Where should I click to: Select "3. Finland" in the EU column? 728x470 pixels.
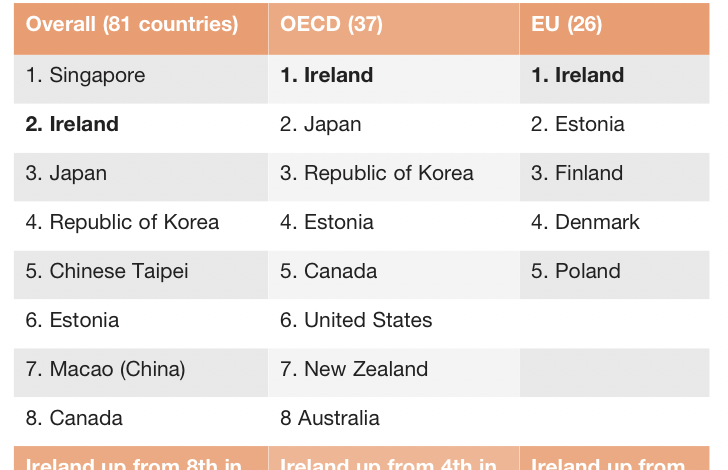click(576, 173)
